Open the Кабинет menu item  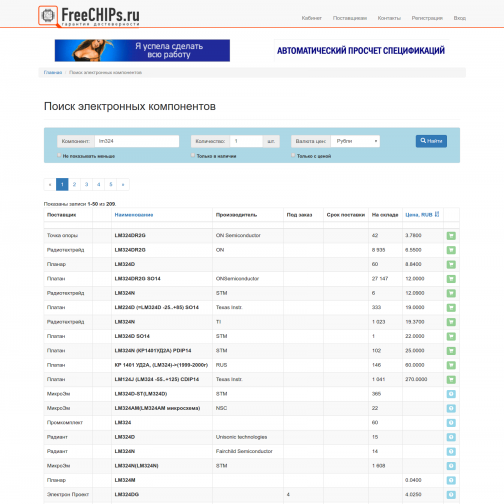coord(312,18)
